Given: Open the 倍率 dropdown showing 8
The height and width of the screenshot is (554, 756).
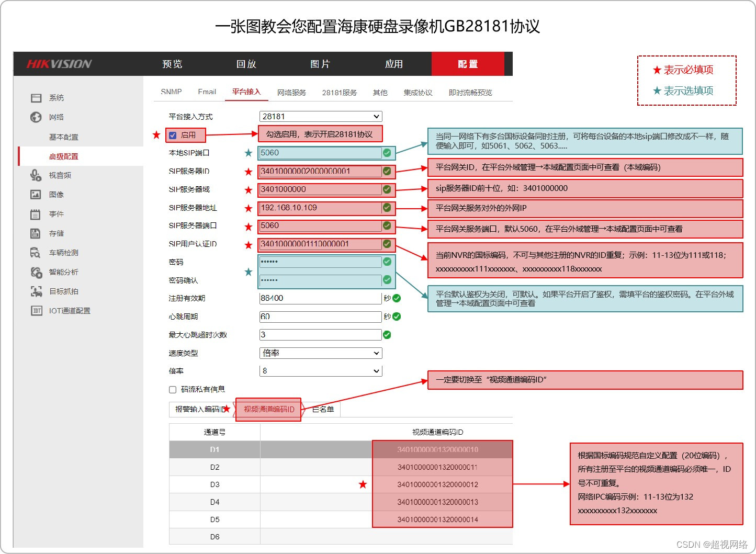Looking at the screenshot, I should [321, 371].
